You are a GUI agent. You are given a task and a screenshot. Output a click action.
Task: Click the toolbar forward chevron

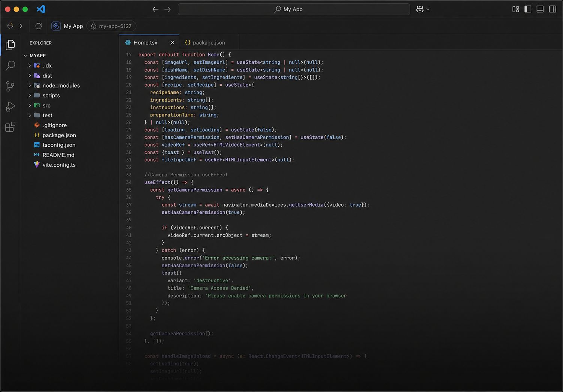click(21, 26)
